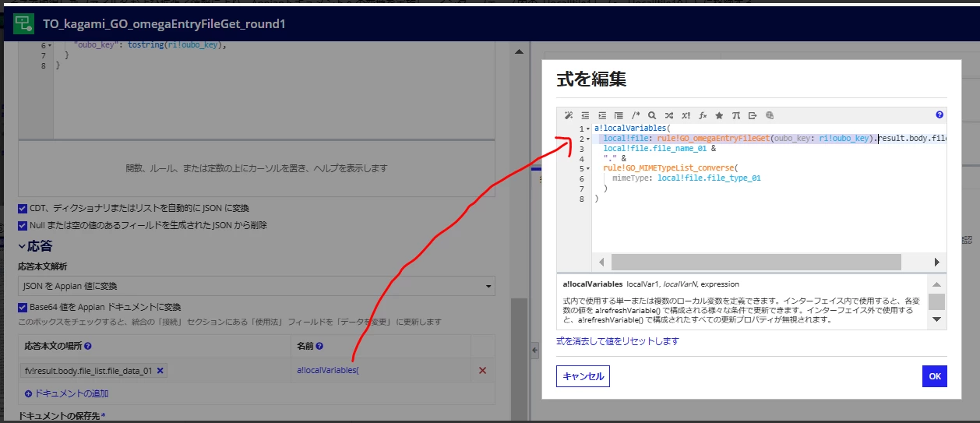The height and width of the screenshot is (423, 980).
Task: Fold line 6 in request body editor
Action: point(50,46)
